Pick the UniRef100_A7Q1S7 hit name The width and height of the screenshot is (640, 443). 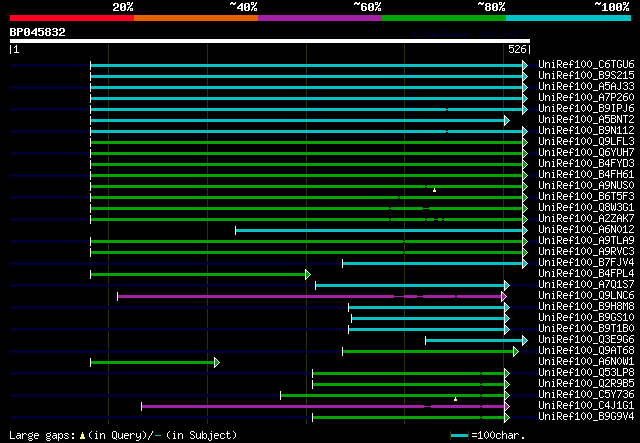pyautogui.click(x=586, y=285)
